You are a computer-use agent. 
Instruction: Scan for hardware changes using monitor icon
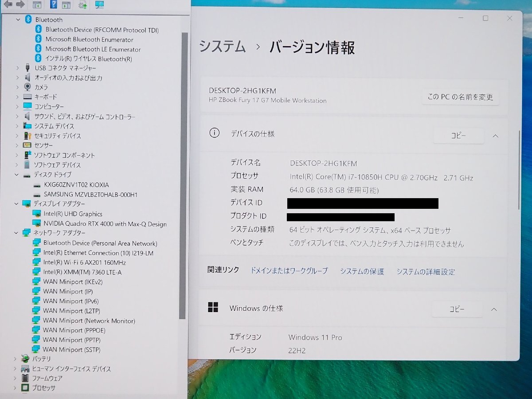point(99,5)
